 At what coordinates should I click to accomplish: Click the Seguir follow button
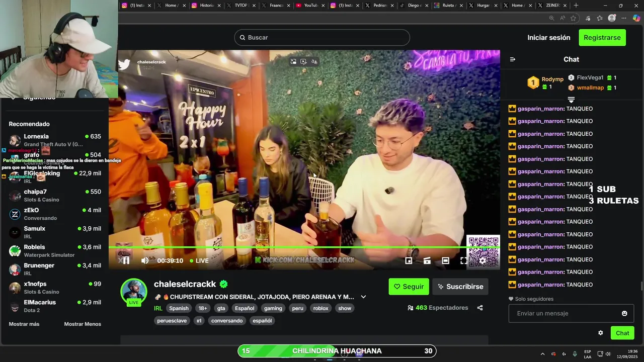409,287
